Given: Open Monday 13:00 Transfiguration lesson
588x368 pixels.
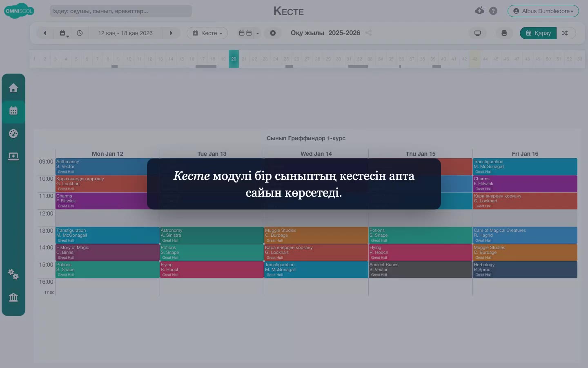Looking at the screenshot, I should coord(107,235).
